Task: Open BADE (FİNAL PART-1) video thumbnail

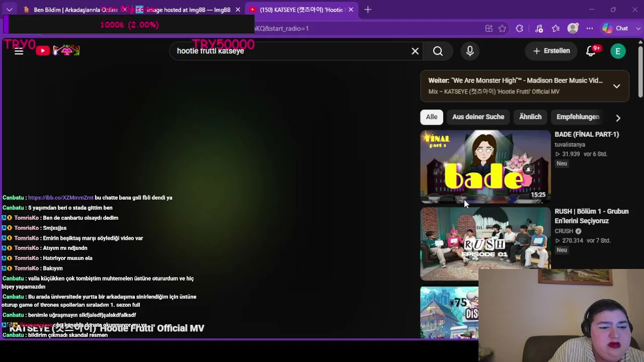Action: [x=486, y=166]
